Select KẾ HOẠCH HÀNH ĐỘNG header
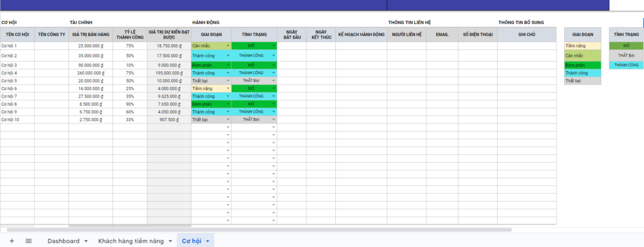644x247 pixels. pos(361,35)
